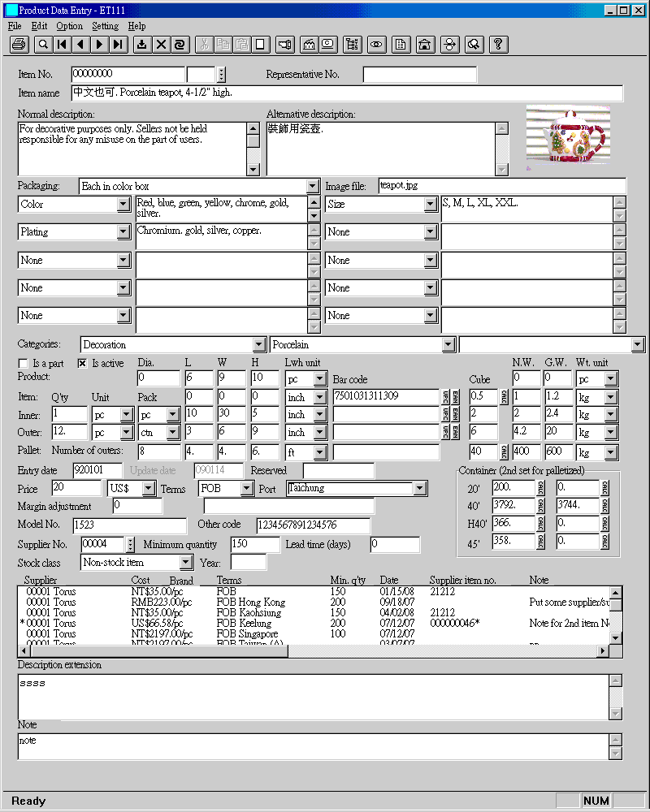Viewport: 650px width, 812px height.
Task: Enable the 'Is a part' checkbox
Action: pos(23,364)
